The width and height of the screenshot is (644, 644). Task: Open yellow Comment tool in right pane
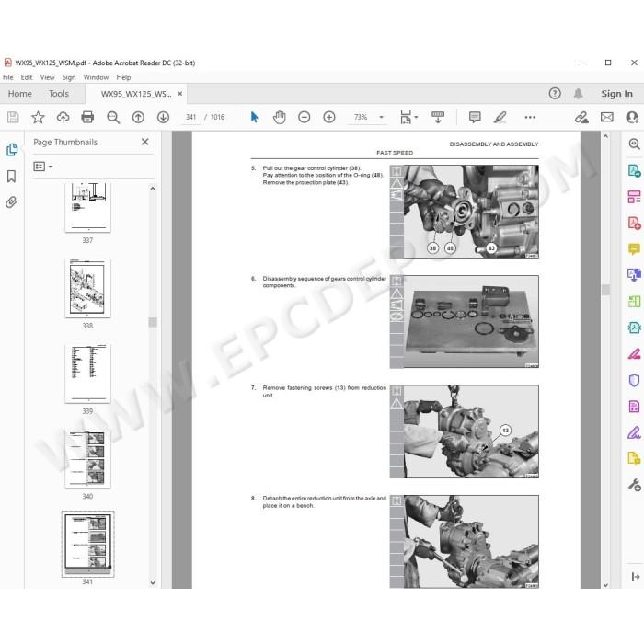pos(634,249)
